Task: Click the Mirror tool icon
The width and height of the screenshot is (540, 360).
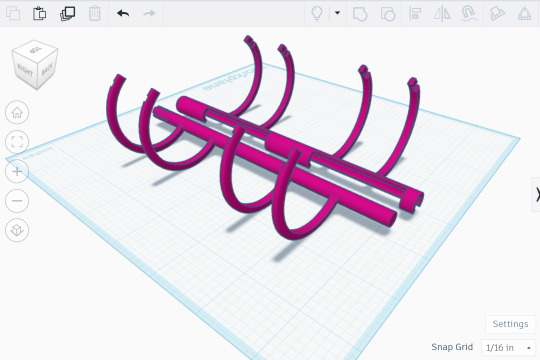Action: tap(442, 14)
